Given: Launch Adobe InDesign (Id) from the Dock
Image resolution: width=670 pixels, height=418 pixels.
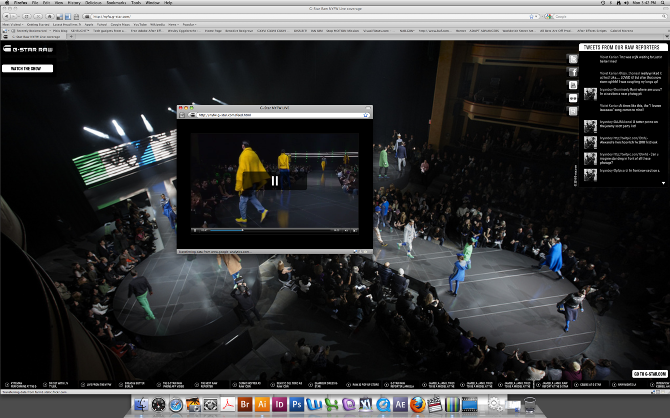Looking at the screenshot, I should pyautogui.click(x=279, y=404).
